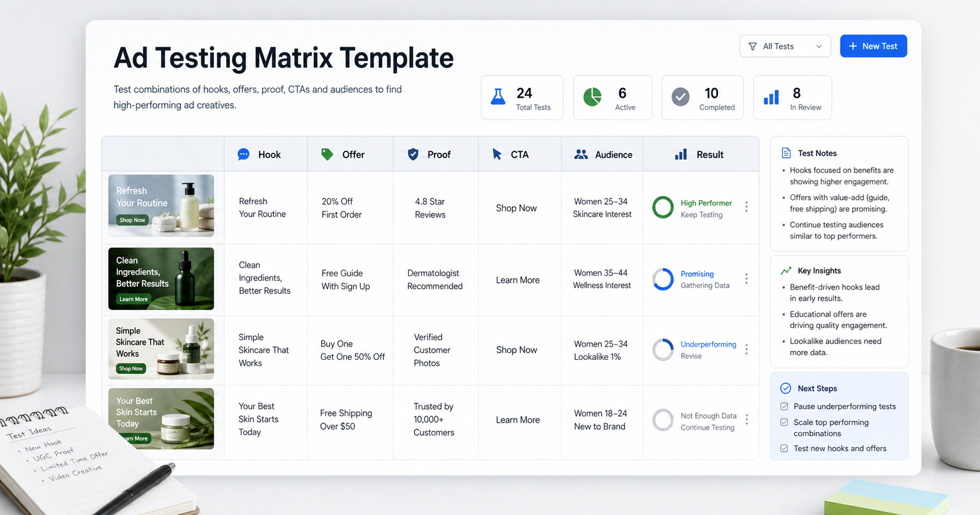Click the Result bar chart icon
980x515 pixels.
click(x=681, y=154)
